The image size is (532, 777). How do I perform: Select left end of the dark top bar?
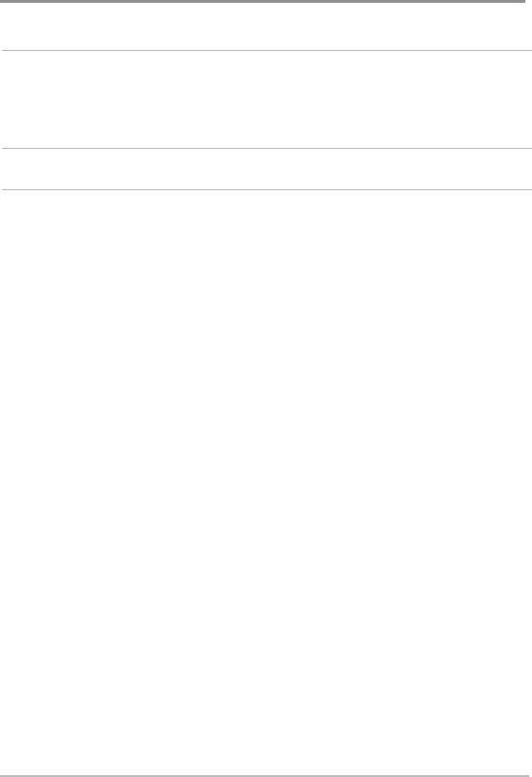[2, 2]
